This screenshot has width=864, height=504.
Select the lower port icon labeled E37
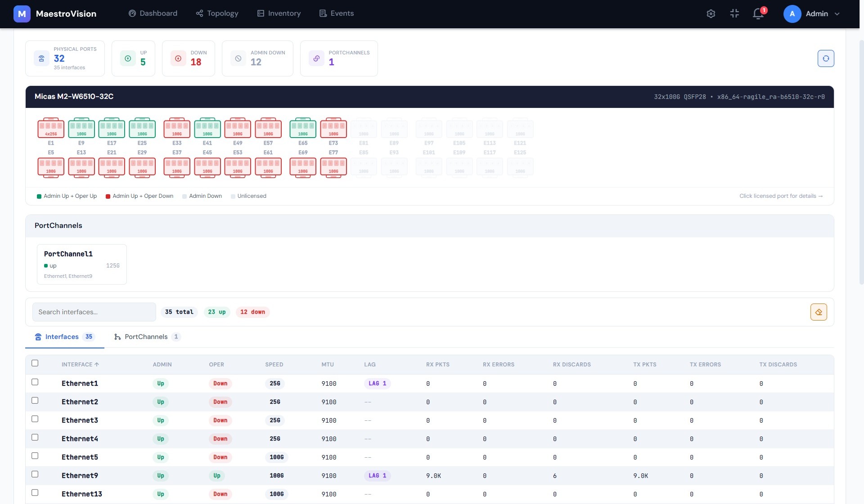177,168
